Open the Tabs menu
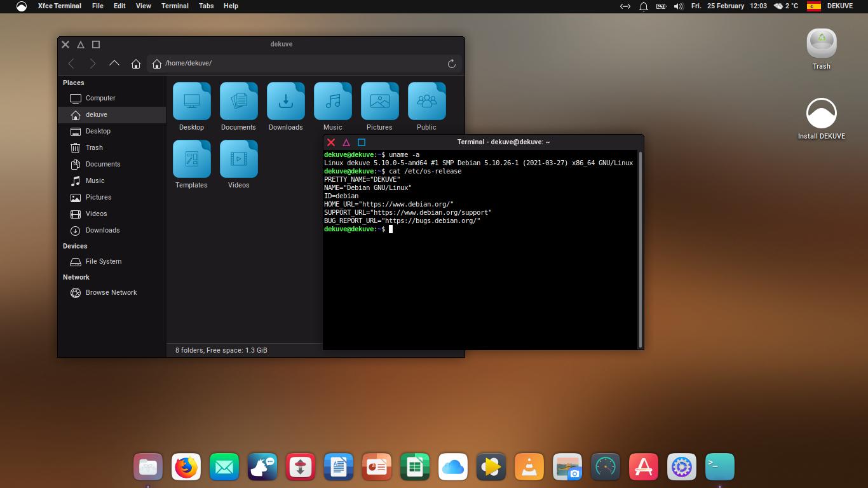Screen dimensions: 868x488 tap(206, 6)
